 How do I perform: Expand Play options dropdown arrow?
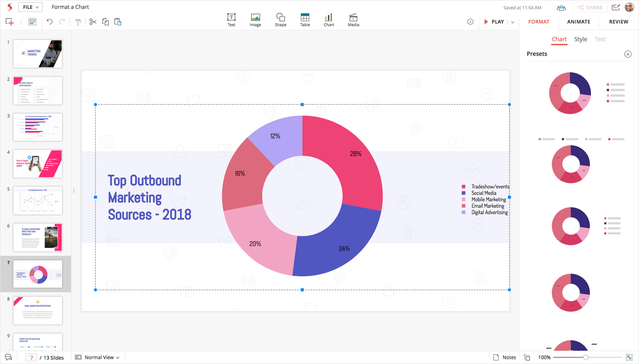(x=513, y=22)
